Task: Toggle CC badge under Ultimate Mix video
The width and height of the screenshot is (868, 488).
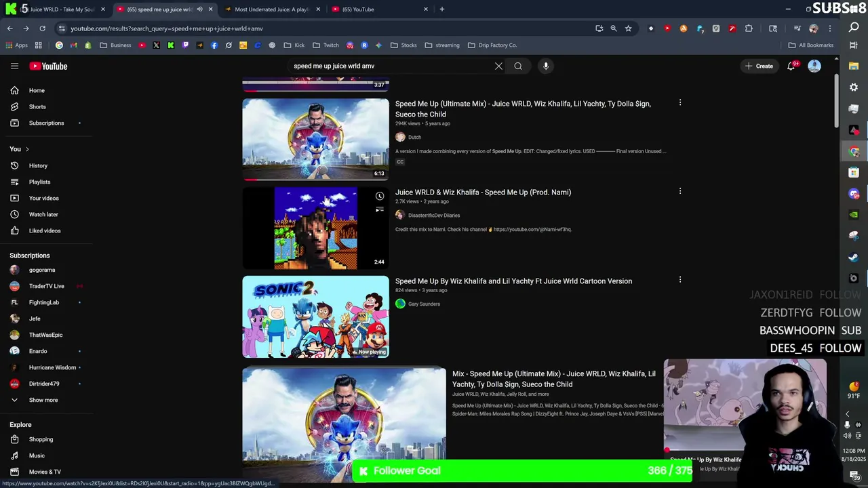Action: [400, 162]
